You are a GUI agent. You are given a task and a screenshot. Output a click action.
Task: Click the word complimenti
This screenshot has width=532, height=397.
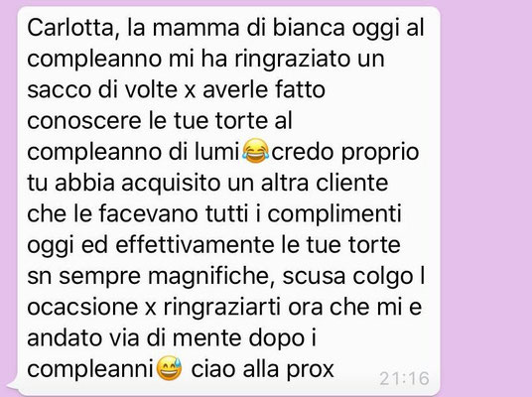tap(334, 214)
